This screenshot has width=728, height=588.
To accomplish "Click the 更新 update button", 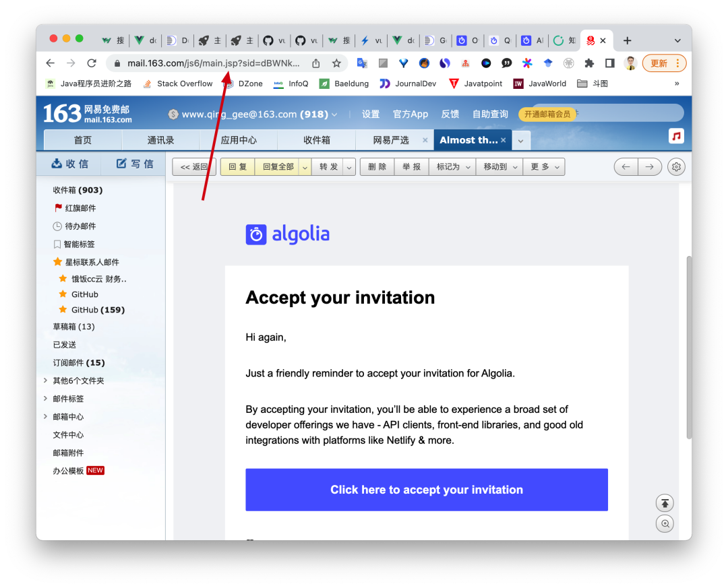I will [x=664, y=63].
